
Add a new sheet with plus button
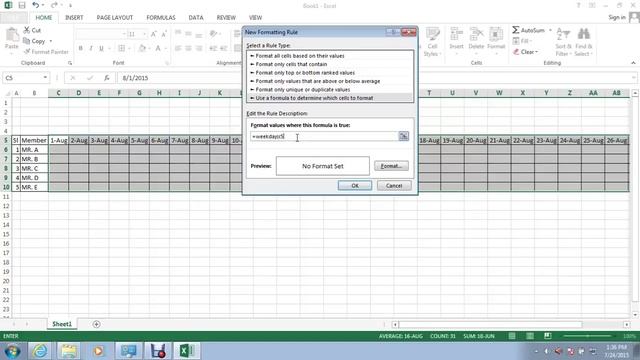pyautogui.click(x=96, y=324)
